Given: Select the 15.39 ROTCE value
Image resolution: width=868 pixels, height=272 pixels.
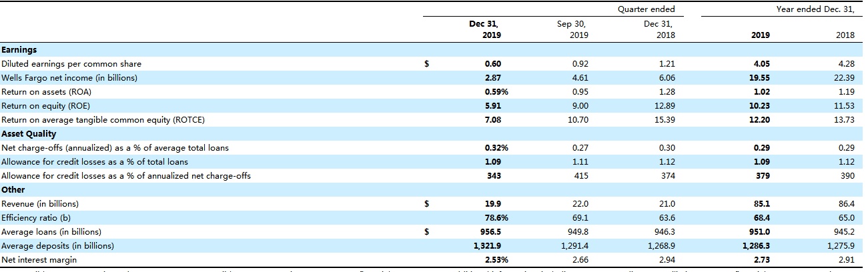Looking at the screenshot, I should pos(665,120).
